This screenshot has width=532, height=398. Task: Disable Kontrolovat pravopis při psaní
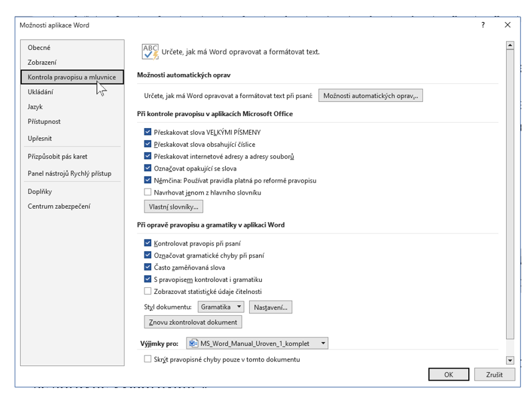pos(148,243)
